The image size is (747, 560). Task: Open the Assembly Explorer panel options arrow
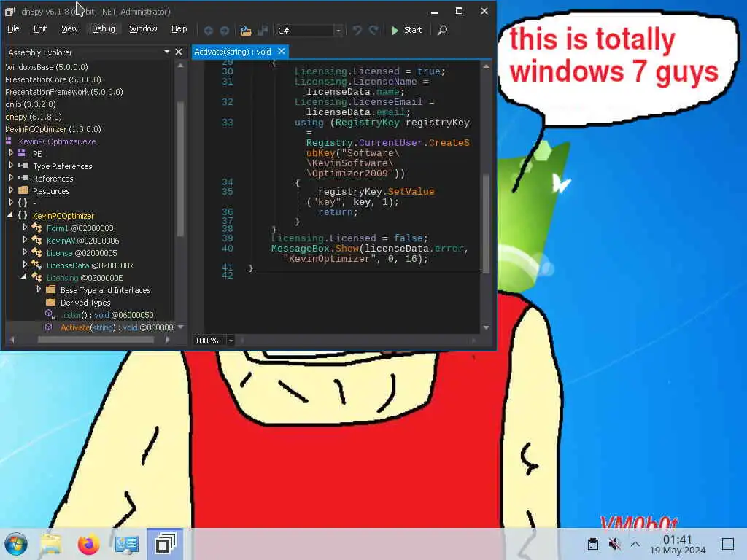tap(167, 52)
